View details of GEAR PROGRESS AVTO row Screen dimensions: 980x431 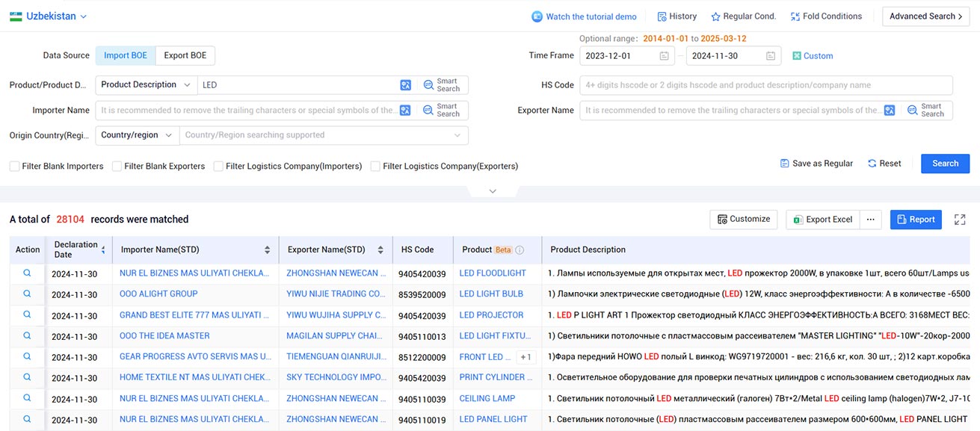click(27, 356)
